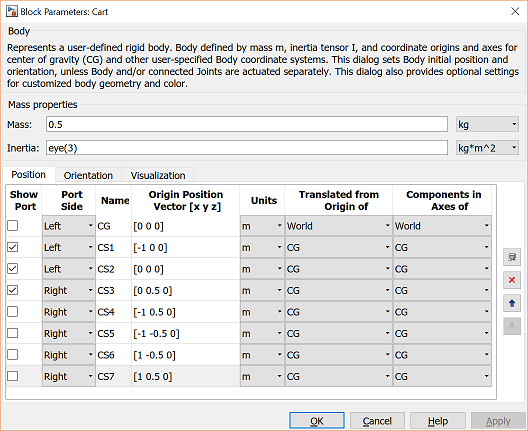Open the Visualization tab
This screenshot has width=528, height=431.
pos(158,175)
